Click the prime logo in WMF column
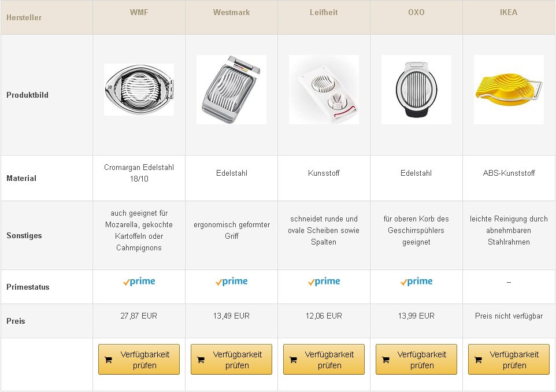556x392 pixels. click(x=139, y=282)
